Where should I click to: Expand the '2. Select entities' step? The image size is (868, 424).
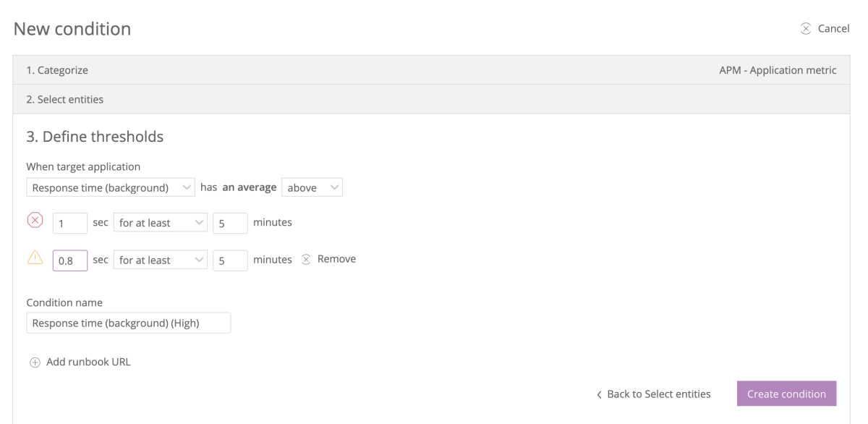[x=65, y=99]
